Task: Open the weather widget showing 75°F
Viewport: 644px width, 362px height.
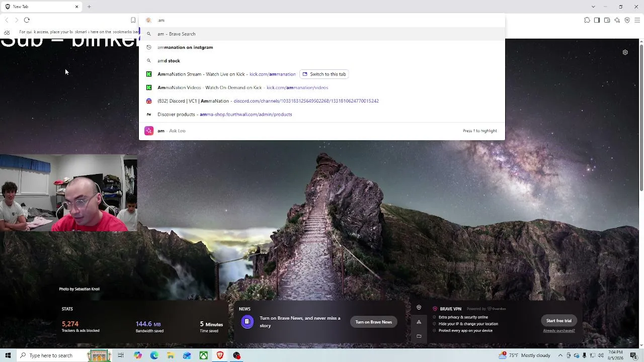Action: coord(524,355)
